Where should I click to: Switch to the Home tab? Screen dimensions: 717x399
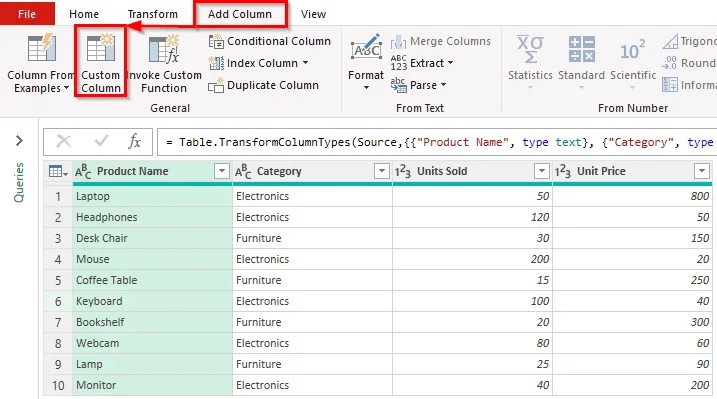pyautogui.click(x=84, y=14)
